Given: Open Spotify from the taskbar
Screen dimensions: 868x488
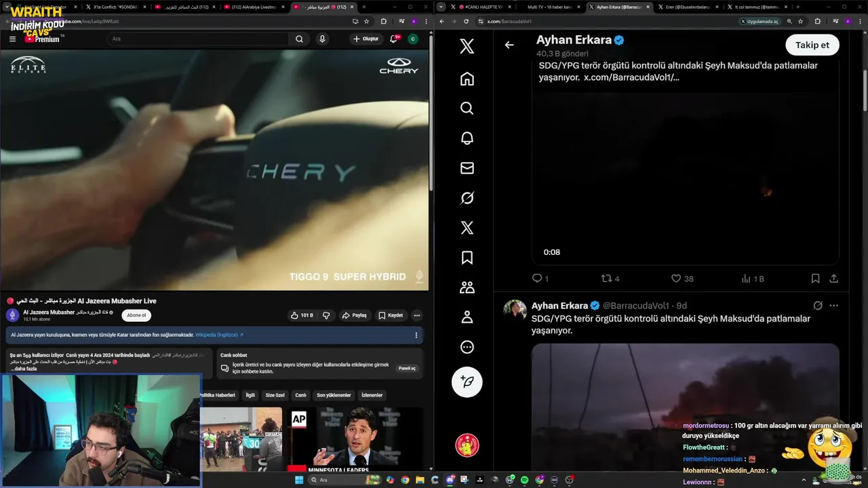Looking at the screenshot, I should pyautogui.click(x=524, y=480).
